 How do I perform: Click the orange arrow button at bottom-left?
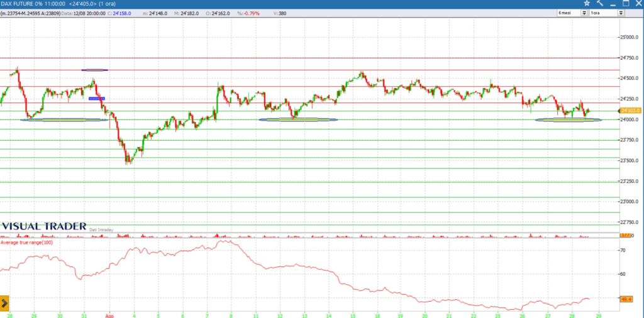pos(4,304)
